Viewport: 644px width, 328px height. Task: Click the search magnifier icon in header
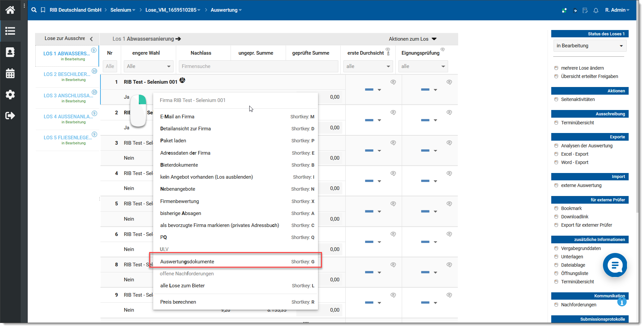(x=34, y=10)
